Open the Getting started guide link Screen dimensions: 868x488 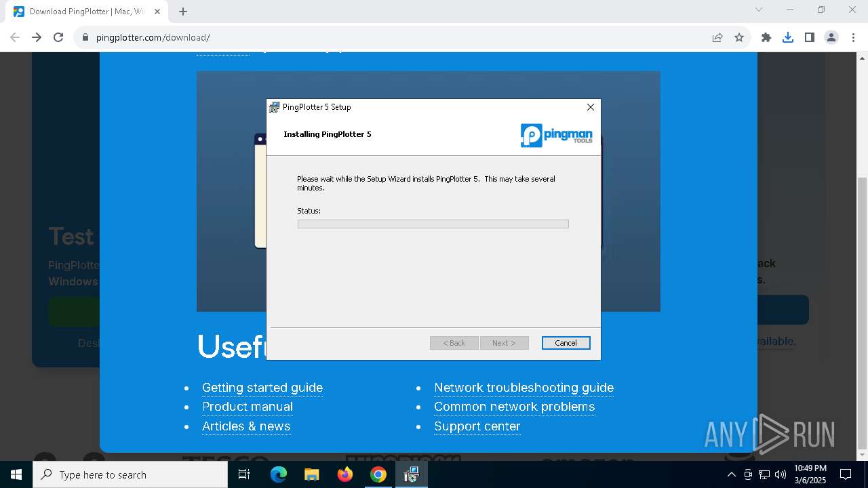pyautogui.click(x=262, y=388)
